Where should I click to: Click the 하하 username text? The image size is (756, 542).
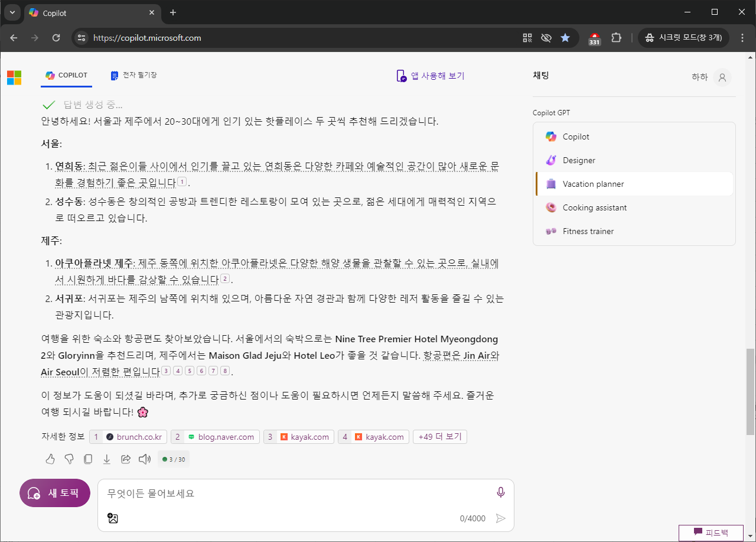pos(700,77)
